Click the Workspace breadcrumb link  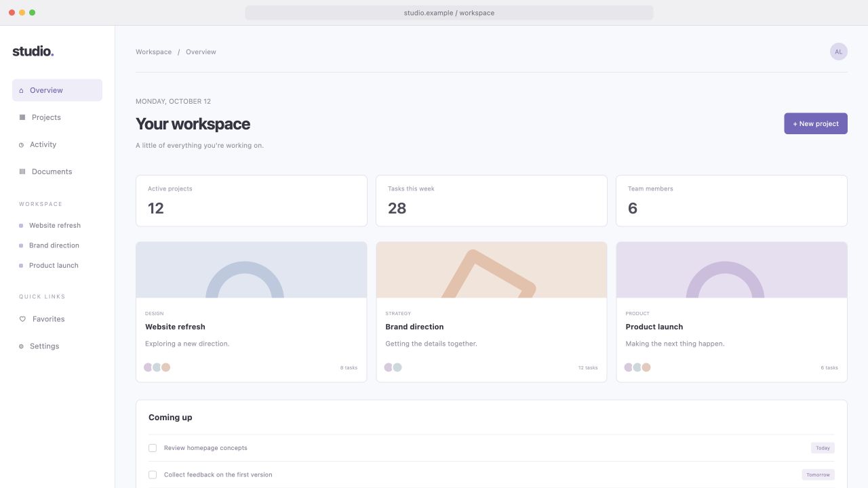click(153, 52)
